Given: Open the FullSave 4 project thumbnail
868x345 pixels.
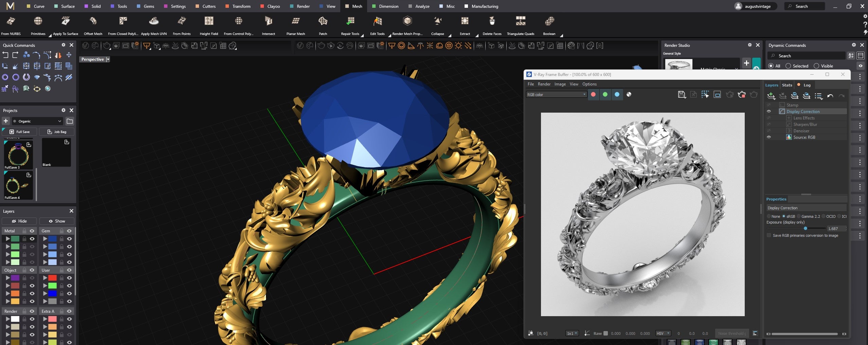Looking at the screenshot, I should [x=18, y=185].
